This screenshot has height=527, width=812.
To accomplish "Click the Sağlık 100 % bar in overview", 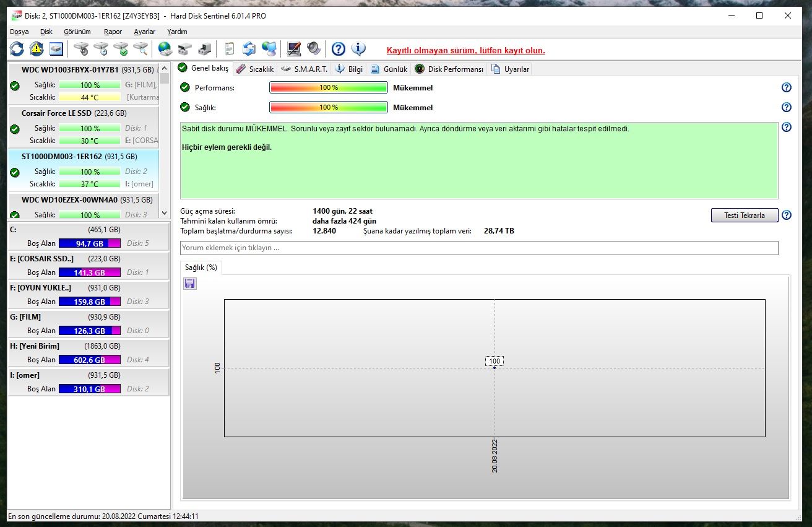I will click(329, 107).
